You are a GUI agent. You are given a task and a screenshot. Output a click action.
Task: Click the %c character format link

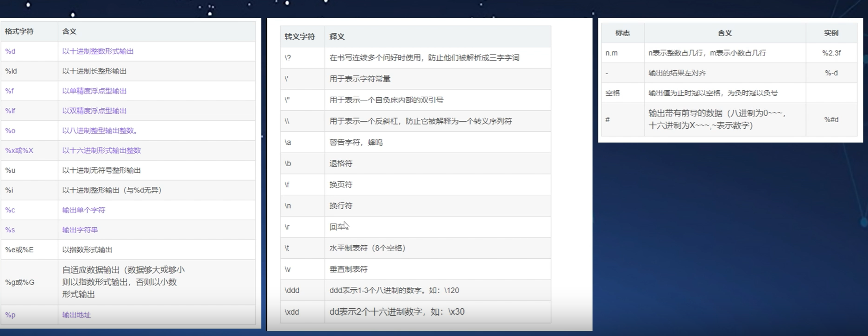(10, 210)
